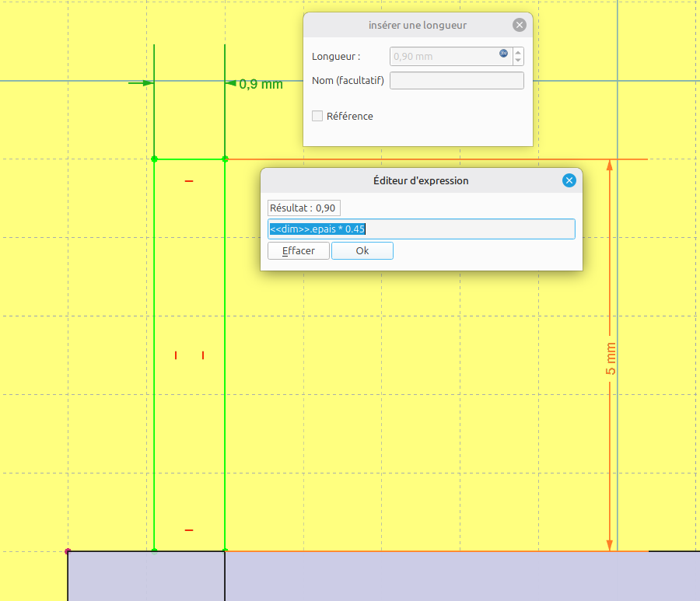Click the top horizontal constraint marker
The image size is (700, 601).
click(189, 181)
